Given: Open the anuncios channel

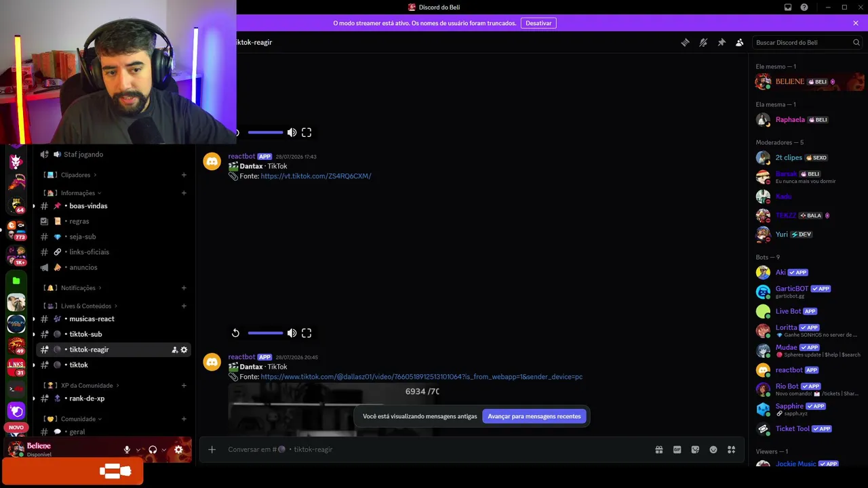Looking at the screenshot, I should click(x=113, y=268).
